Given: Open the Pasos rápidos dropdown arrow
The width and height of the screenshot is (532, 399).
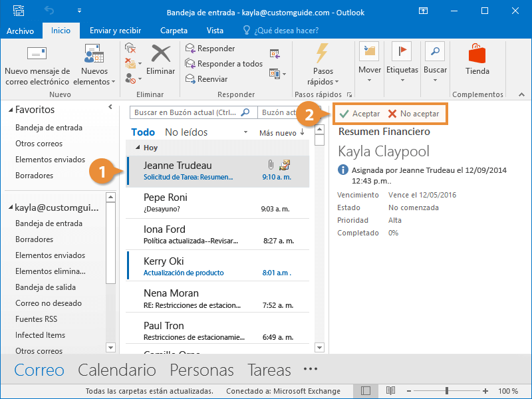Looking at the screenshot, I should coord(336,82).
